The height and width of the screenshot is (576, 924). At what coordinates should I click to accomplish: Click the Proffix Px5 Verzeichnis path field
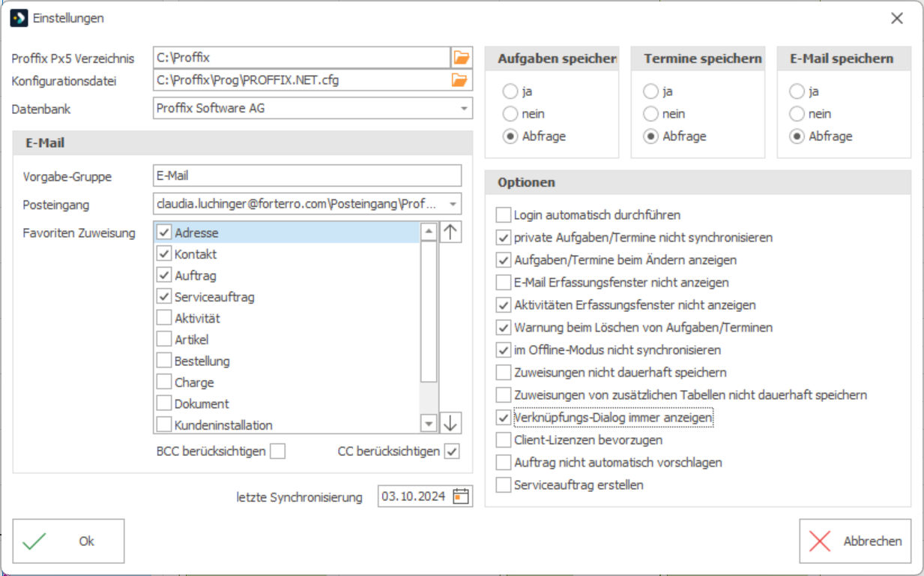point(301,57)
